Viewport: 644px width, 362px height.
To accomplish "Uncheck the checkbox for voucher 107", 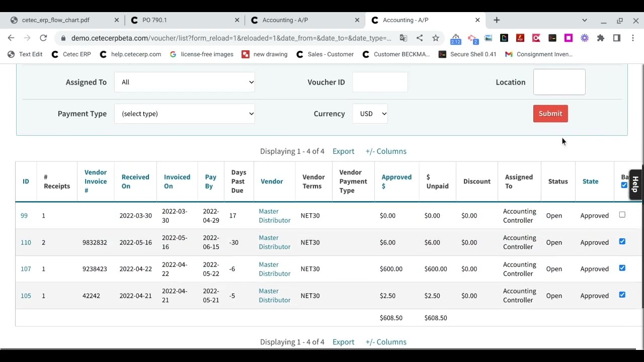I will (622, 268).
